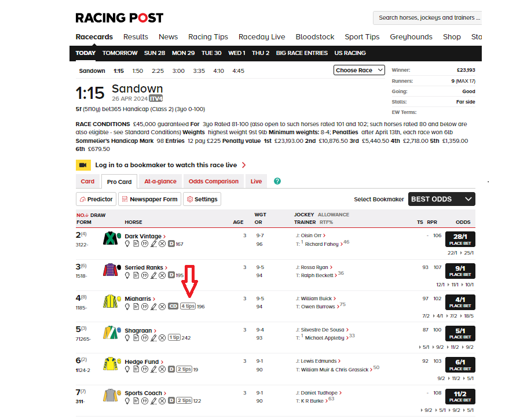Screen dimensions: 509x420
Task: Click the quote icon under Hedge Fund
Action: pos(145,369)
